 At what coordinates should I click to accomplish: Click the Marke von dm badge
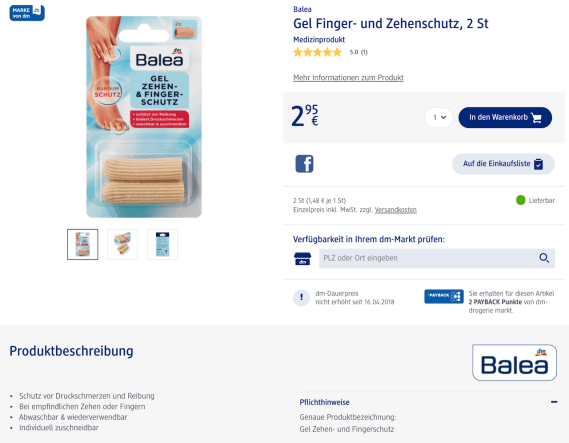[x=27, y=13]
